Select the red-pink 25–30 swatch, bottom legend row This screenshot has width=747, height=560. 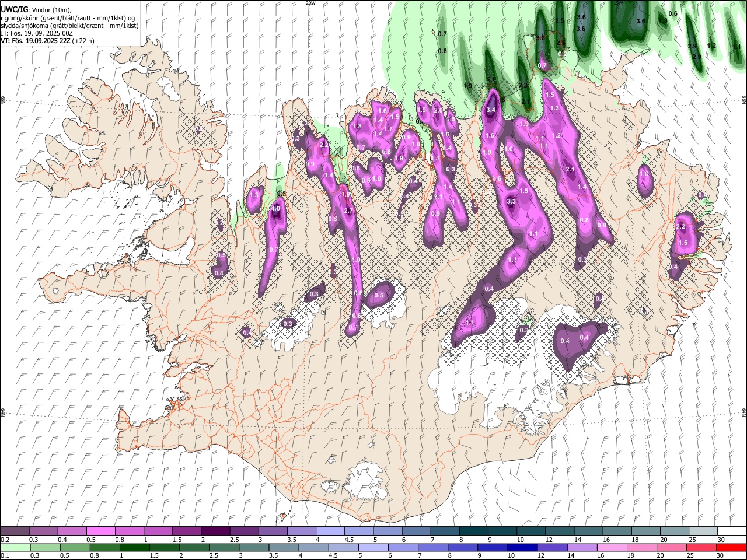(x=701, y=547)
